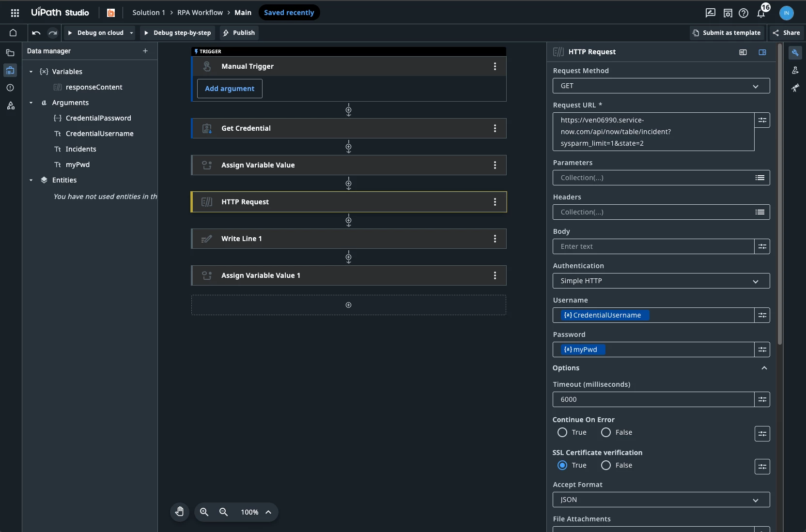This screenshot has height=532, width=806.
Task: Switch properties panel to docked side view
Action: (762, 52)
